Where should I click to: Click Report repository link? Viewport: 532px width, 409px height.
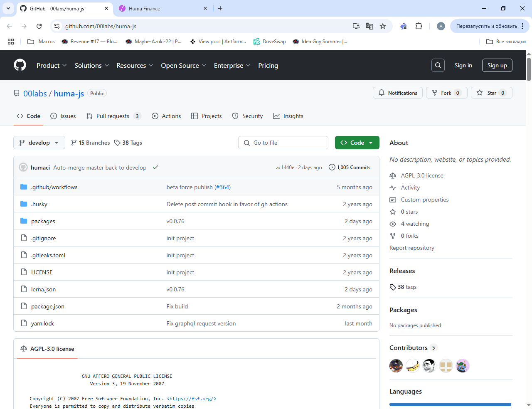(x=412, y=248)
